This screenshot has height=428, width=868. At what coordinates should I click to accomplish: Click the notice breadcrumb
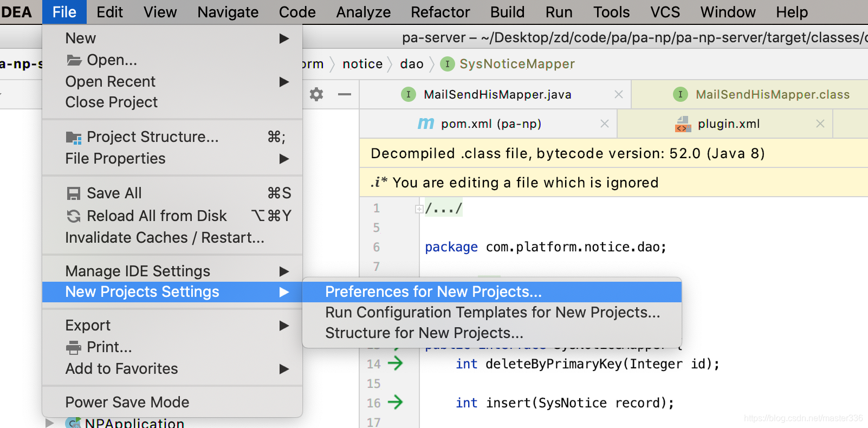(362, 64)
